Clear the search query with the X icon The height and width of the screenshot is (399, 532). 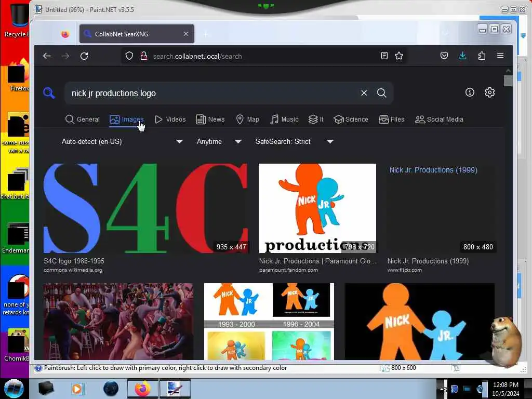tap(364, 93)
